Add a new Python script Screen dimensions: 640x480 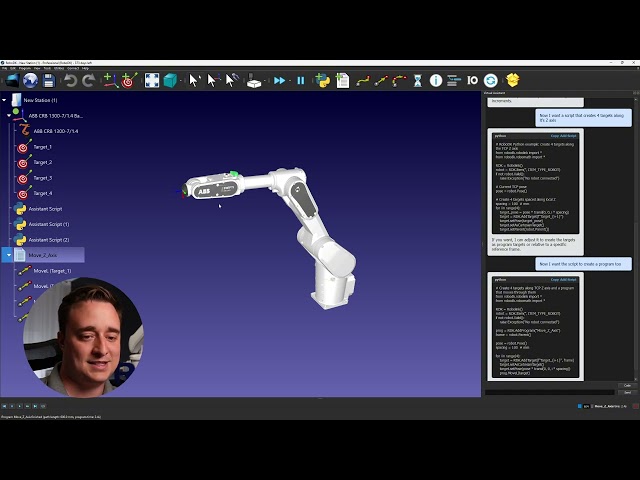pos(322,80)
